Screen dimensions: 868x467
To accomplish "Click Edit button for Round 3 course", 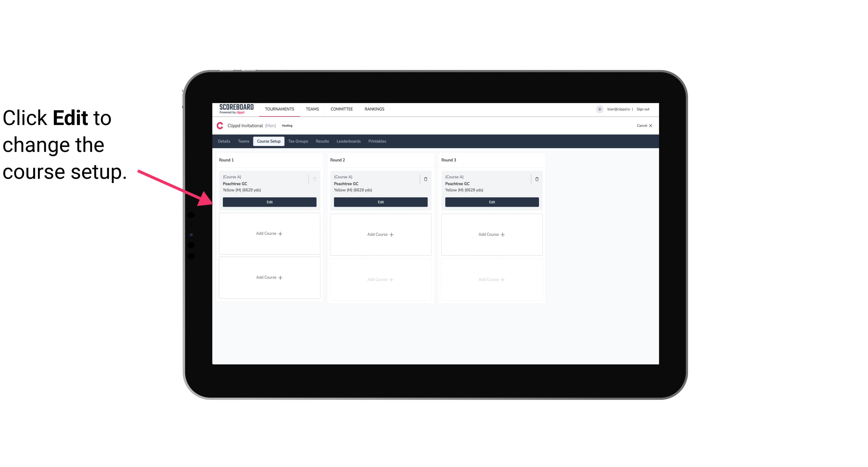I will [492, 201].
